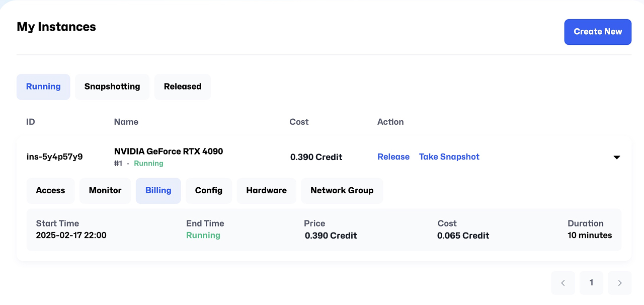Click the Take Snapshot link
Screen dimensions: 644x305
click(449, 157)
